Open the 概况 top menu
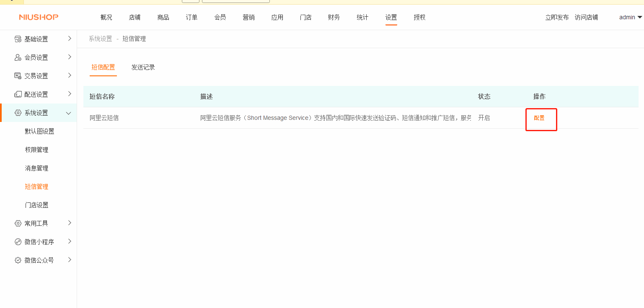This screenshot has width=644, height=308. (106, 18)
